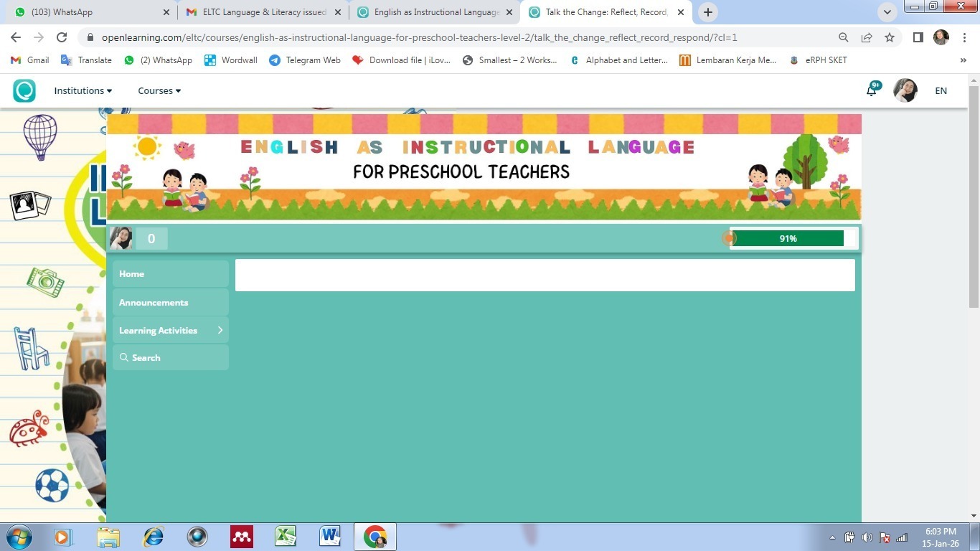980x551 pixels.
Task: Switch to the ELTC Language & Literacy tab
Action: coord(263,12)
